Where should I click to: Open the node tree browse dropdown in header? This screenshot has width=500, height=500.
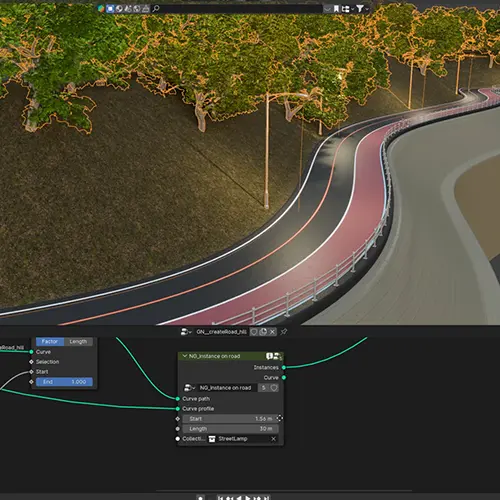(186, 332)
